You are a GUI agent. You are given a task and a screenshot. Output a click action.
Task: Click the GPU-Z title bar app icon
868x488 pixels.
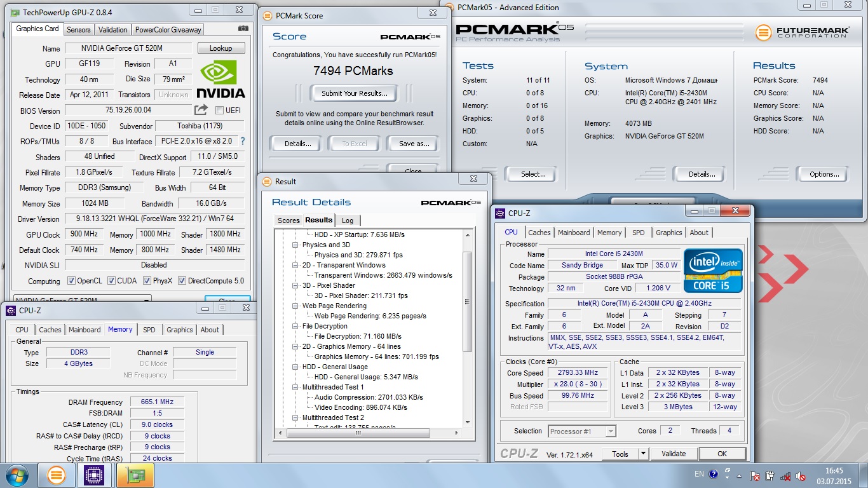point(15,12)
